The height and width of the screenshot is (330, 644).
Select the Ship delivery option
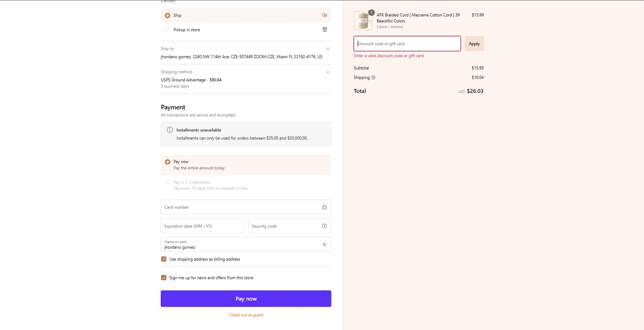(167, 15)
